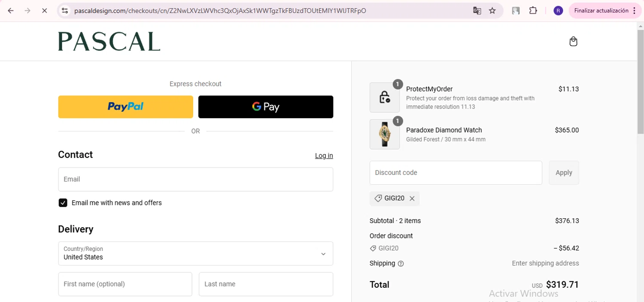Screen dimensions: 644x302
Task: Pay with the PayPal express button
Action: pyautogui.click(x=125, y=107)
